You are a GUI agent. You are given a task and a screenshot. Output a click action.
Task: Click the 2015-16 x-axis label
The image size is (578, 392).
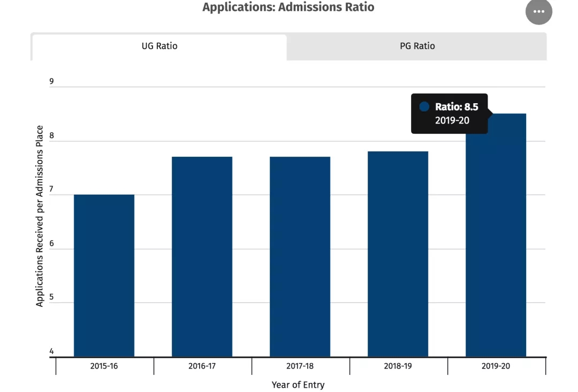click(104, 366)
